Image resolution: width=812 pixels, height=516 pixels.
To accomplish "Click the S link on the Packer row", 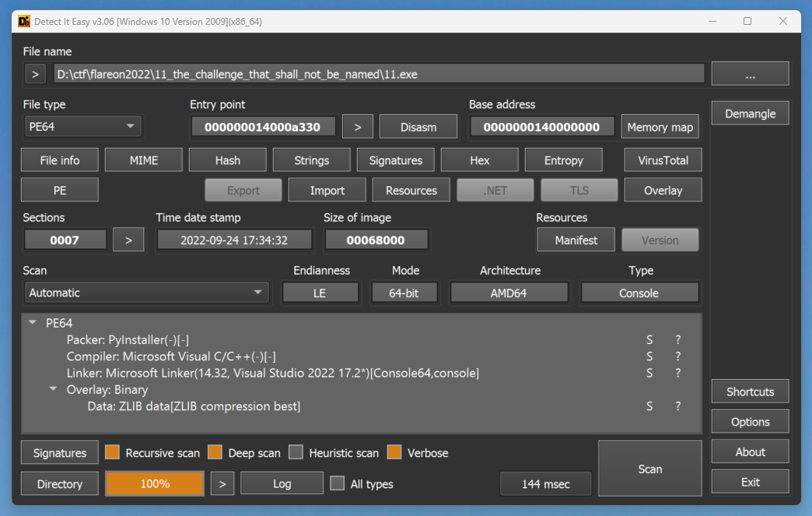I will pyautogui.click(x=649, y=340).
